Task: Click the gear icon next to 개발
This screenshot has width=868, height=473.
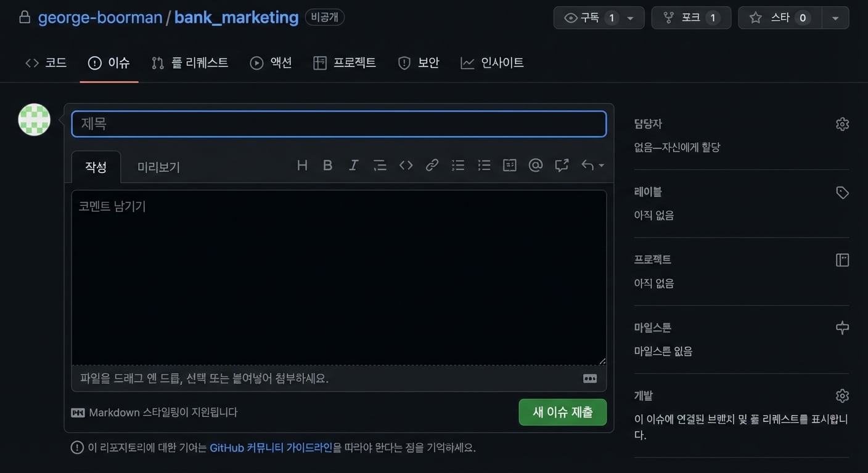Action: coord(842,395)
